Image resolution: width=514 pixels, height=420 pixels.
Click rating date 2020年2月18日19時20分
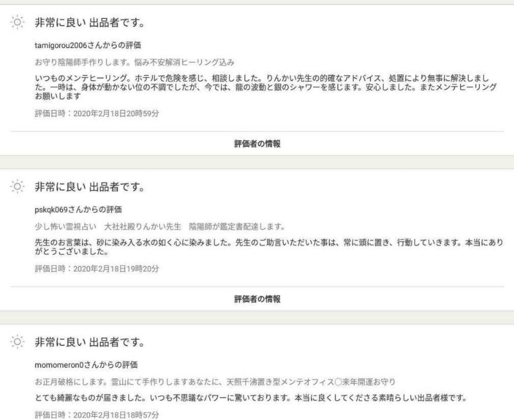point(96,270)
